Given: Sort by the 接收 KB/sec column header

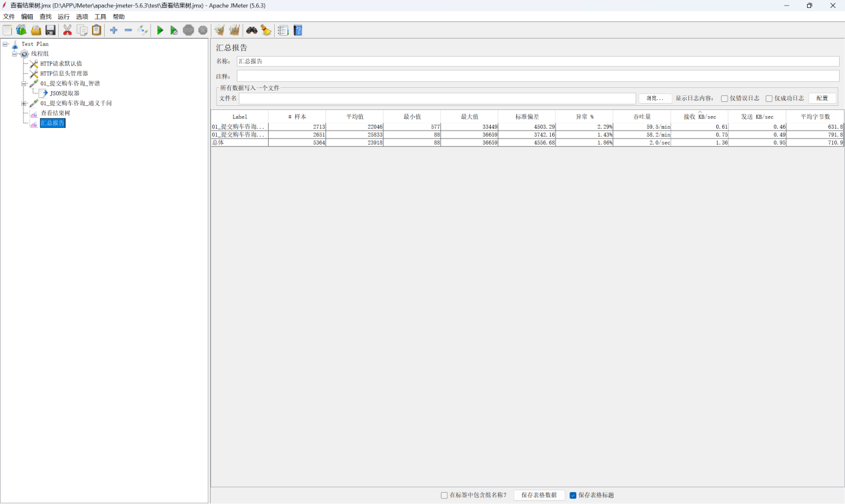Looking at the screenshot, I should tap(700, 117).
